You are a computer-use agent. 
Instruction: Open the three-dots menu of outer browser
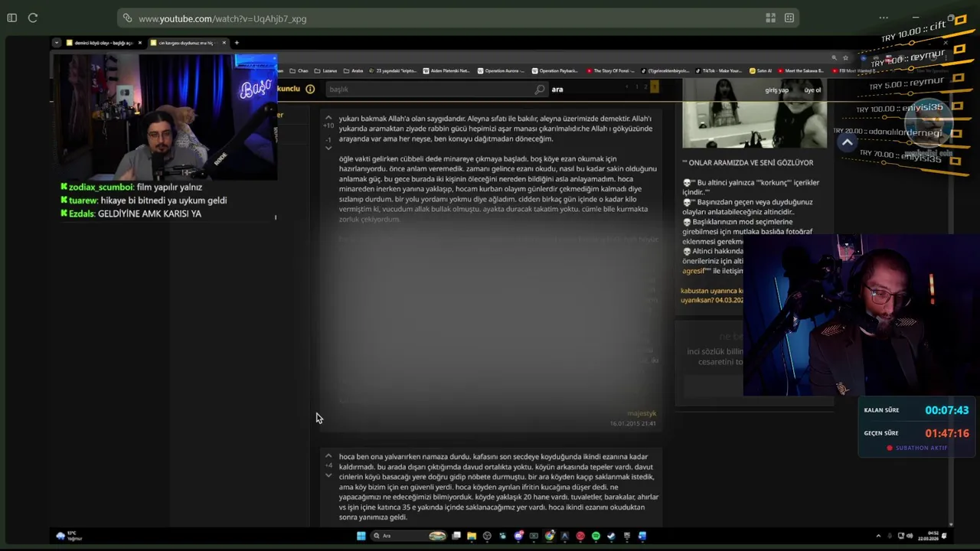[884, 18]
